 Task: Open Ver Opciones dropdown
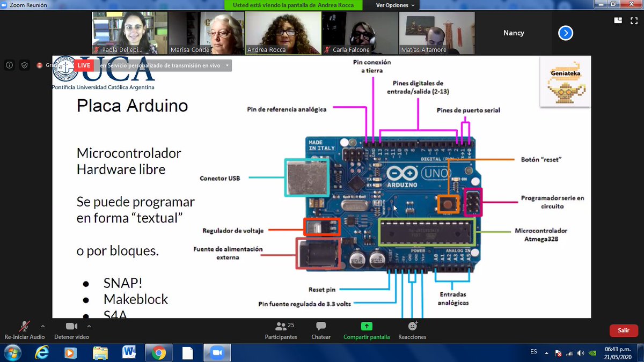point(395,5)
